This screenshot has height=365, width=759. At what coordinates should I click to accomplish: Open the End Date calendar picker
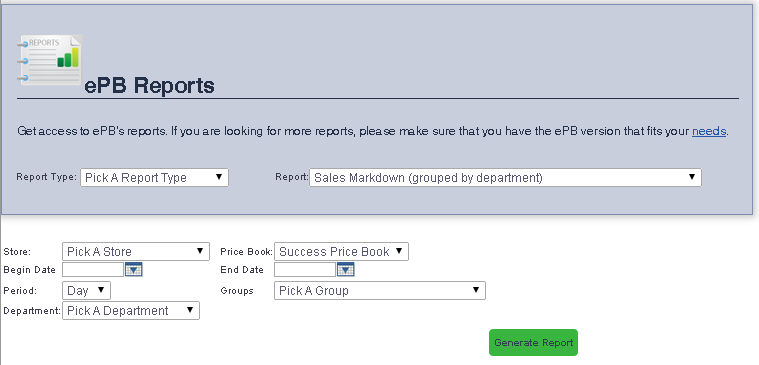click(346, 270)
